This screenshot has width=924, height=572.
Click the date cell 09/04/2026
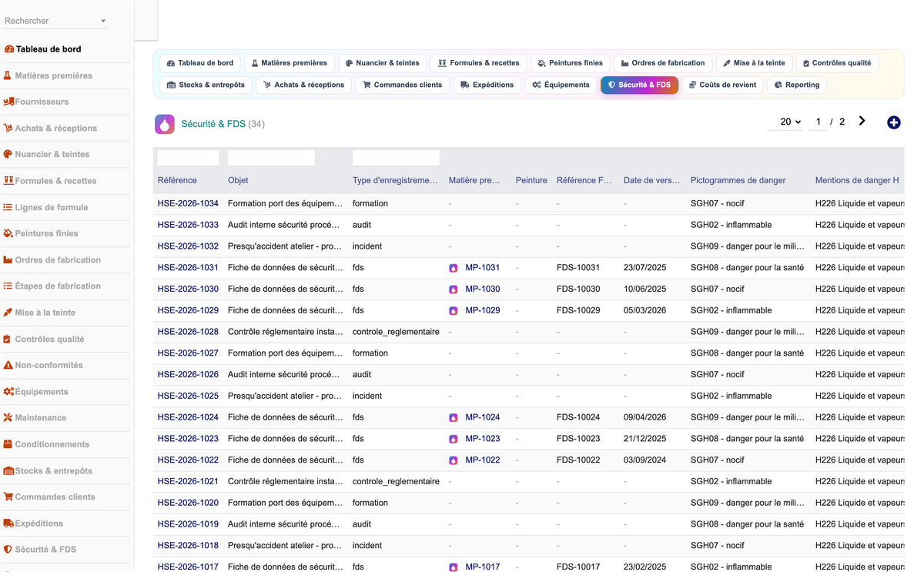[645, 417]
